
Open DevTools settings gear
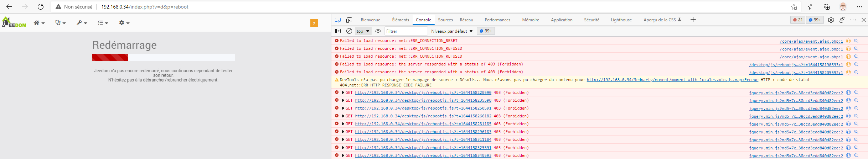click(x=831, y=20)
